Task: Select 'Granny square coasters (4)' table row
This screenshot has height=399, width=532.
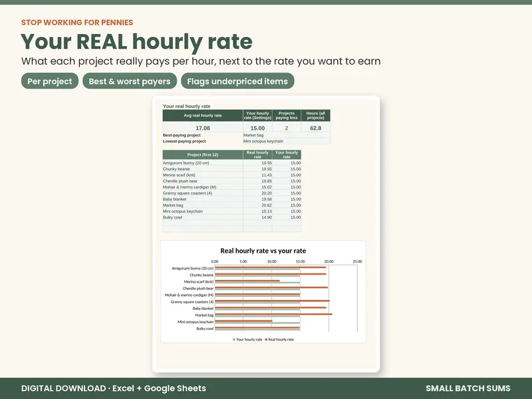Action: click(231, 193)
